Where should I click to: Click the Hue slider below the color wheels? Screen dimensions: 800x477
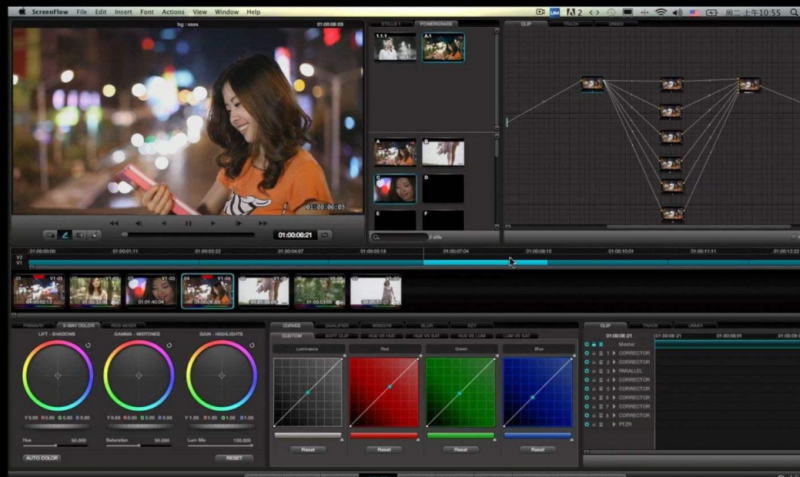tap(57, 444)
